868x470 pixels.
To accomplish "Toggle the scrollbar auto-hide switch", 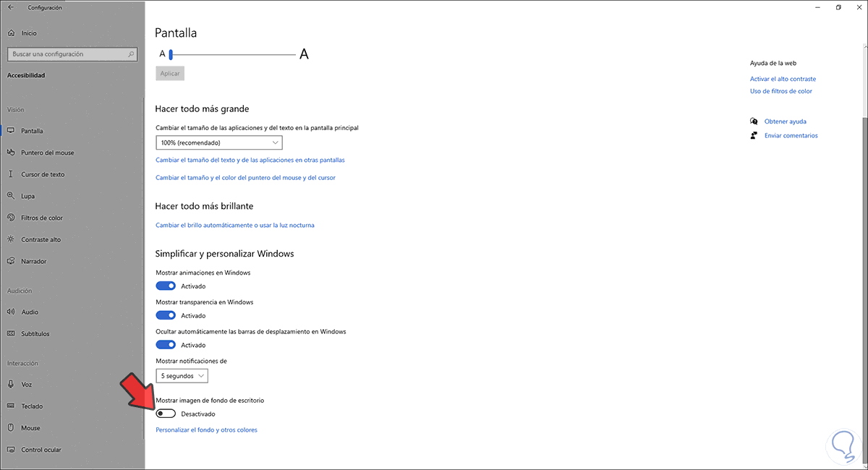I will 166,345.
